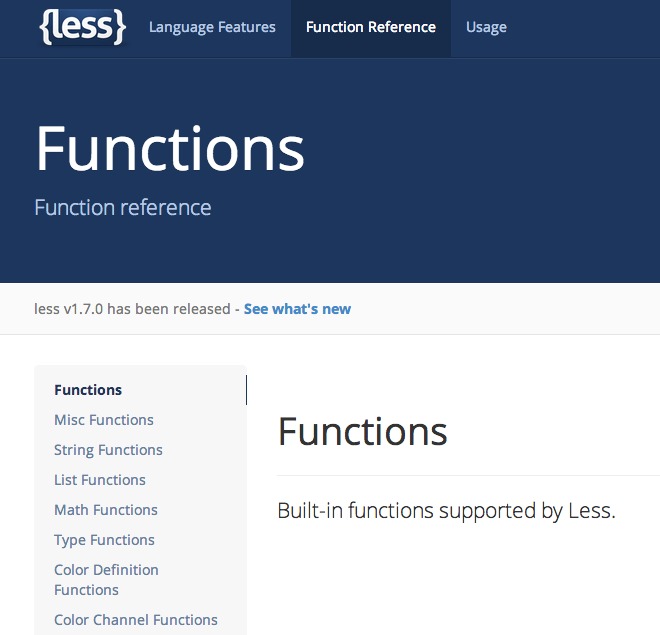Viewport: 660px width, 635px height.
Task: Click the {less} logo
Action: (x=83, y=27)
